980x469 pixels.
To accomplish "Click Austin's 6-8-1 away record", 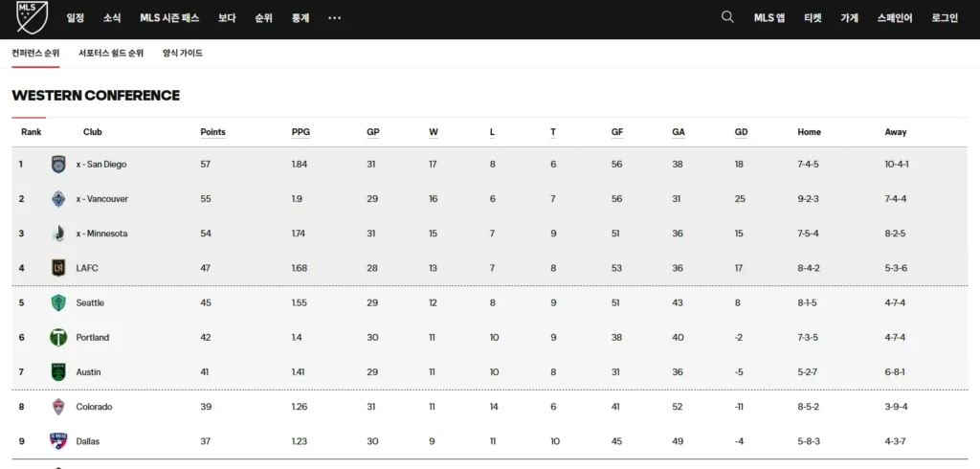I will [x=896, y=372].
